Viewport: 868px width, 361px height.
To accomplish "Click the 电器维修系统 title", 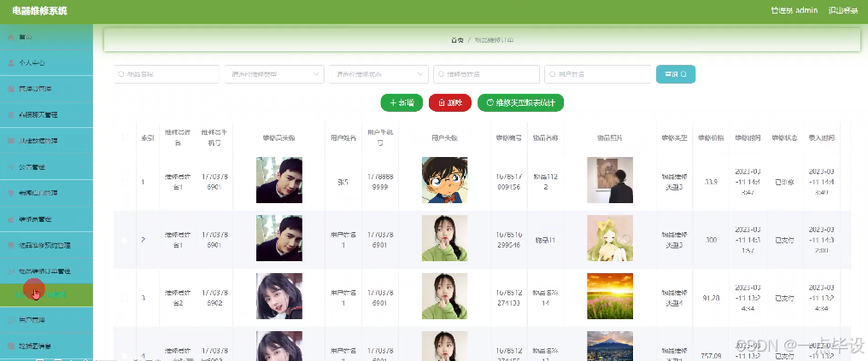I will tap(39, 11).
